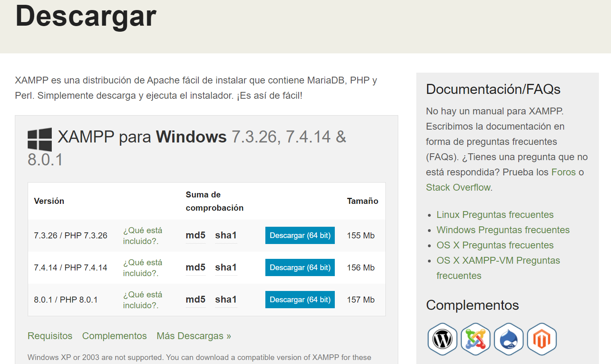Click the 'XAMPP para Windows' heading text
The height and width of the screenshot is (364, 611).
point(142,137)
